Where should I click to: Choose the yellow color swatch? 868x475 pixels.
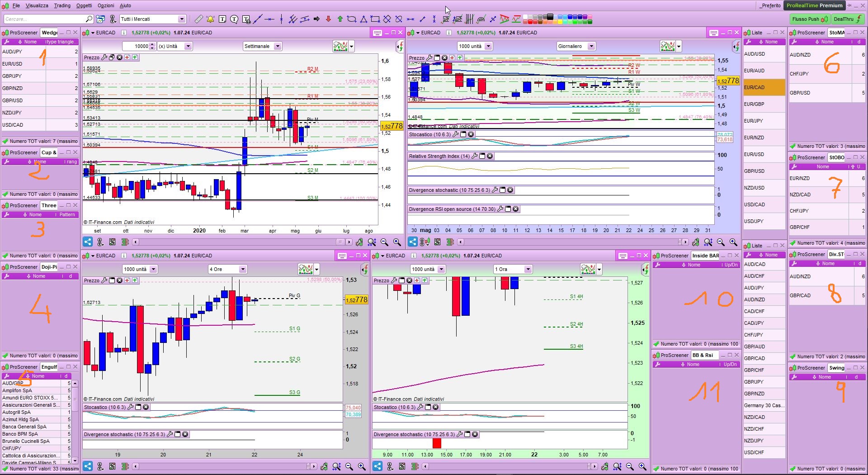click(x=560, y=21)
